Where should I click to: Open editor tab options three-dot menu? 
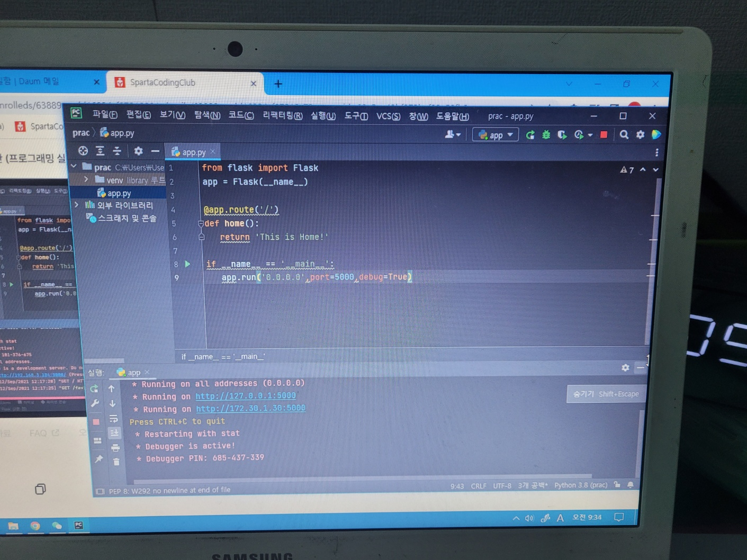click(656, 152)
